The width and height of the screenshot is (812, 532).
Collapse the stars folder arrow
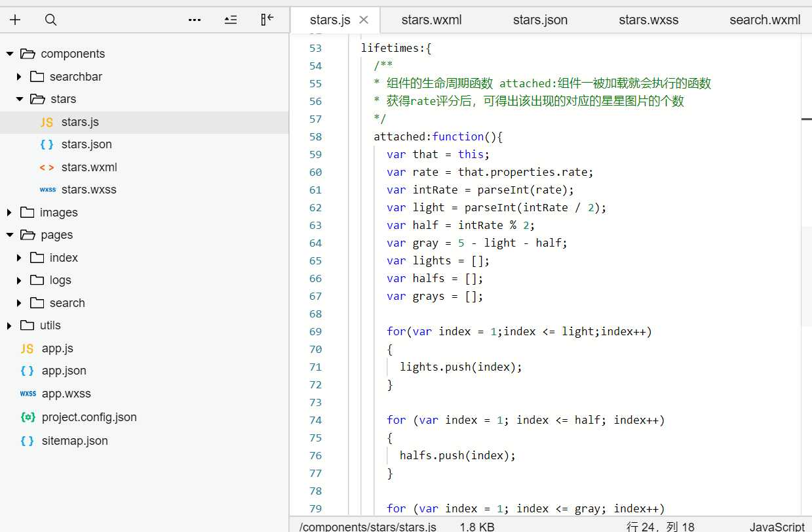20,99
